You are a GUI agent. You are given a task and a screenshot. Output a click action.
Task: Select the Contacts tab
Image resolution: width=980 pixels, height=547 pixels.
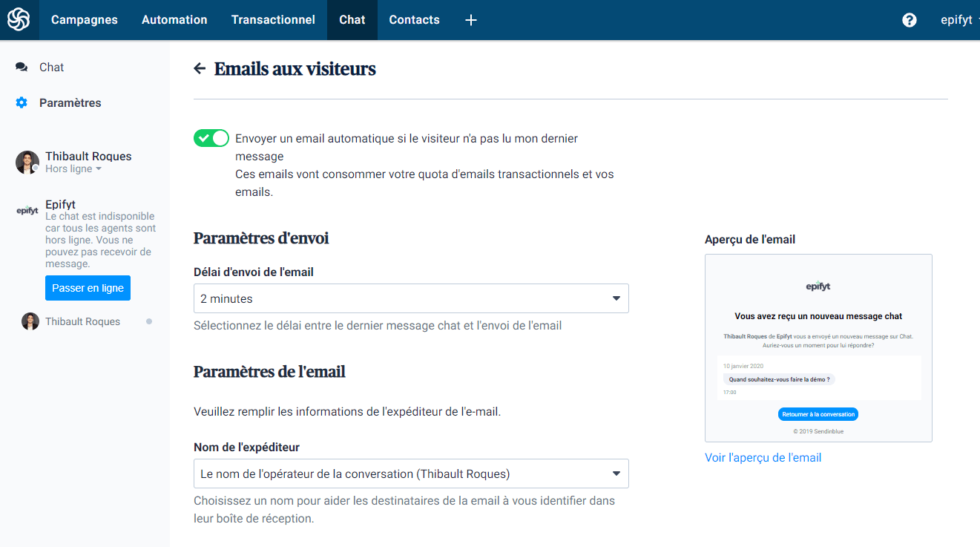[414, 20]
